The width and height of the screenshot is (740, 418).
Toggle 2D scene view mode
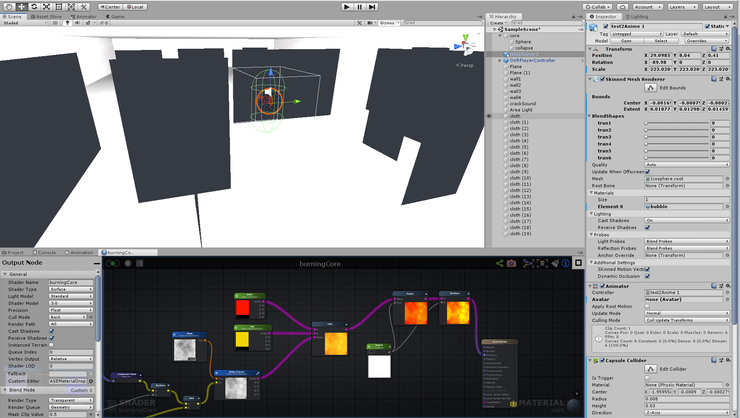point(55,22)
